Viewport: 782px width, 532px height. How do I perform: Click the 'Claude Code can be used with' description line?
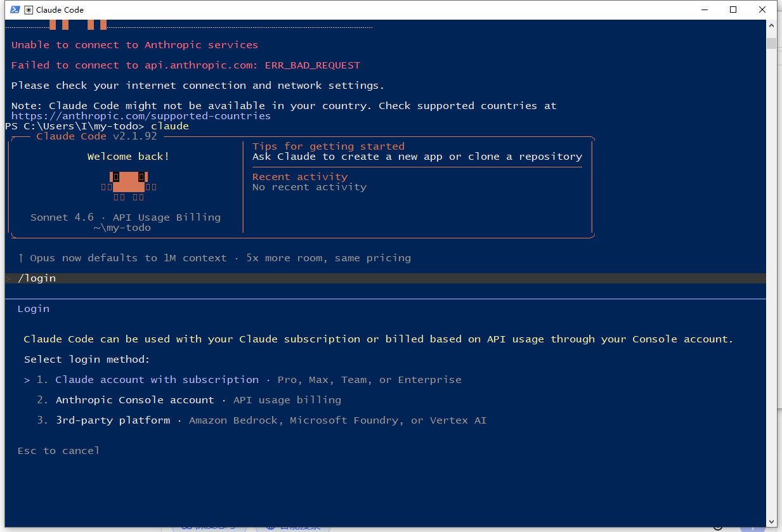tap(379, 339)
